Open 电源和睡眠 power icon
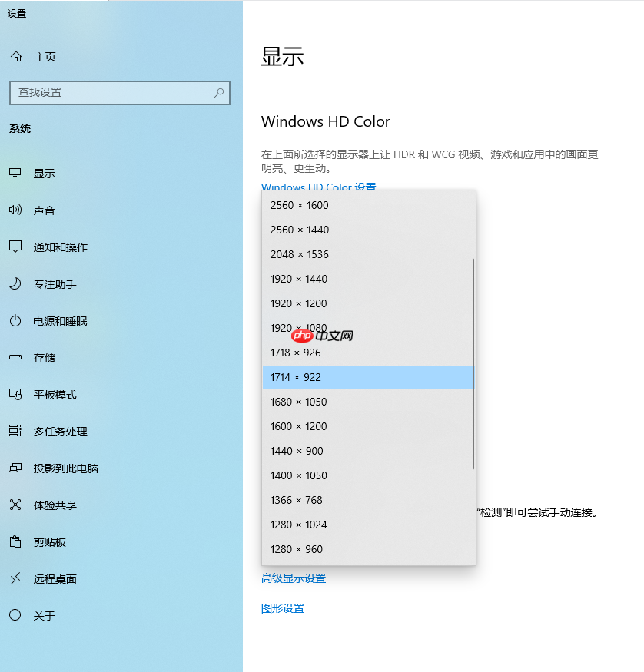 coord(17,320)
